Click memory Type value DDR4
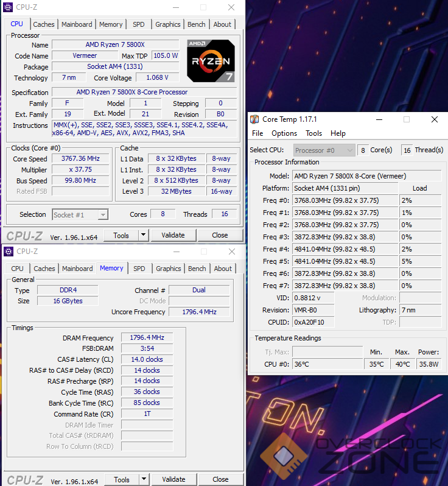 click(68, 290)
